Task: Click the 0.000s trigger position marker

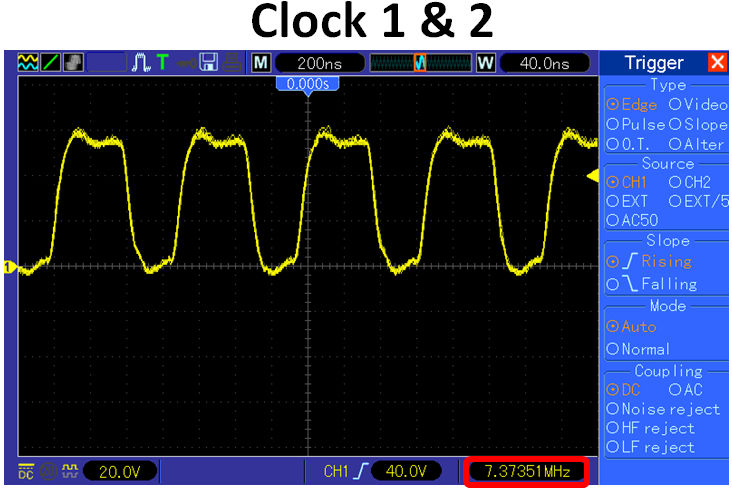Action: (307, 84)
